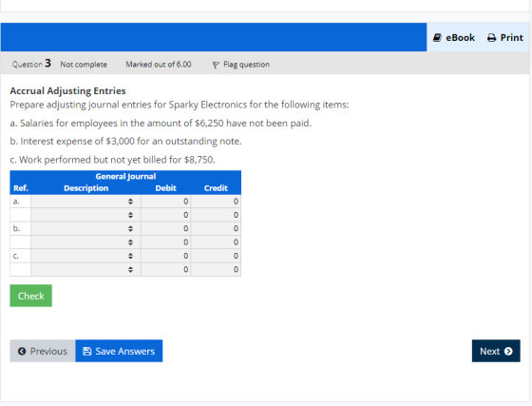Viewport: 532px width, 406px height.
Task: Click the Credit field in row c.
Action: (x=216, y=256)
